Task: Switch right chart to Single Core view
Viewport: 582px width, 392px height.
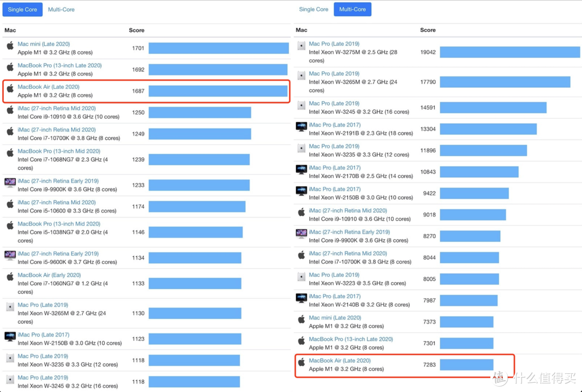Action: 313,9
